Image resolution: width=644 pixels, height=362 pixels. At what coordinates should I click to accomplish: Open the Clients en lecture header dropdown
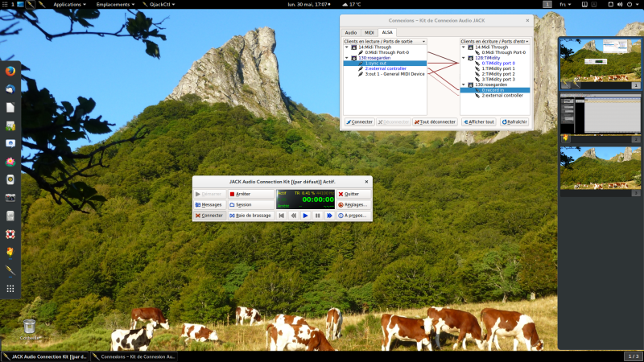point(385,42)
